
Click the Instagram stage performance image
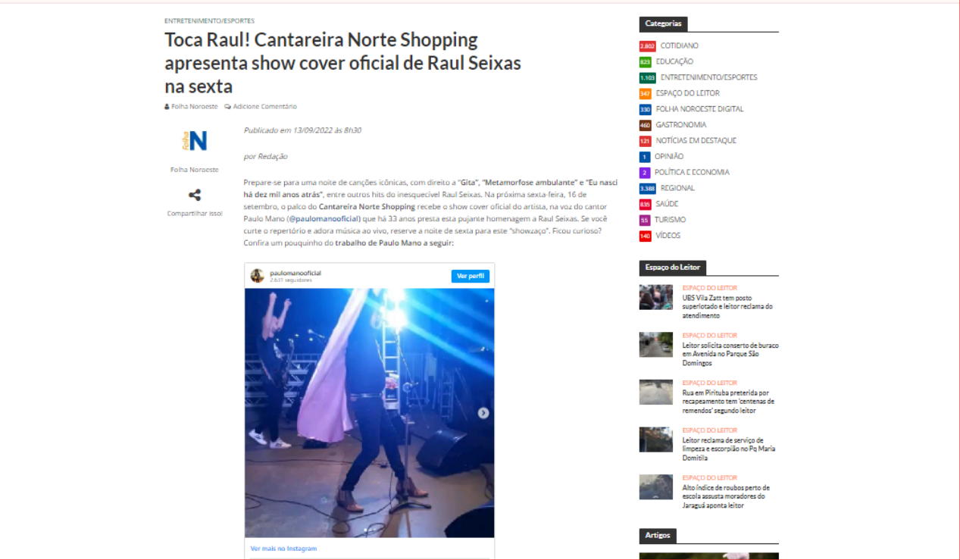coord(369,413)
